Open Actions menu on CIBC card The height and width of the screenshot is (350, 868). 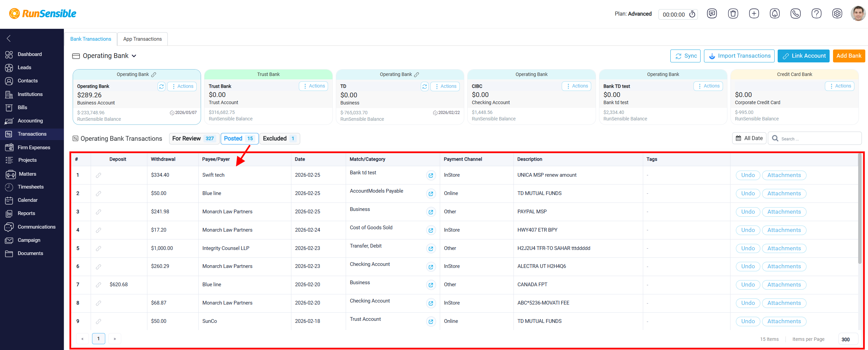(x=577, y=86)
